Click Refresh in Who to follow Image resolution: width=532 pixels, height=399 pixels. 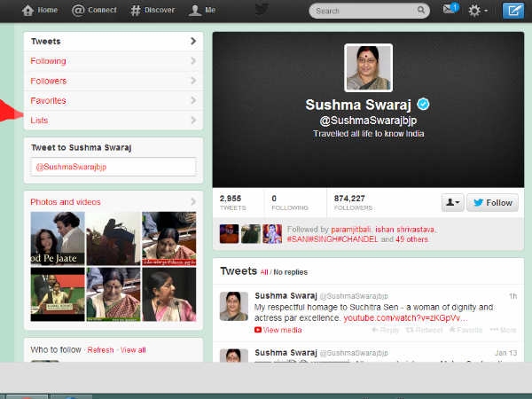point(100,350)
